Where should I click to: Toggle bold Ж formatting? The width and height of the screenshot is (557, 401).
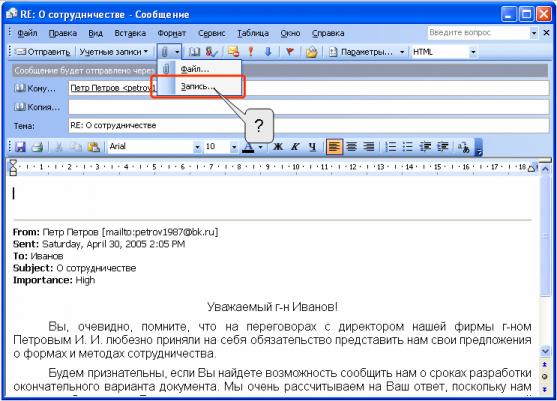click(278, 147)
